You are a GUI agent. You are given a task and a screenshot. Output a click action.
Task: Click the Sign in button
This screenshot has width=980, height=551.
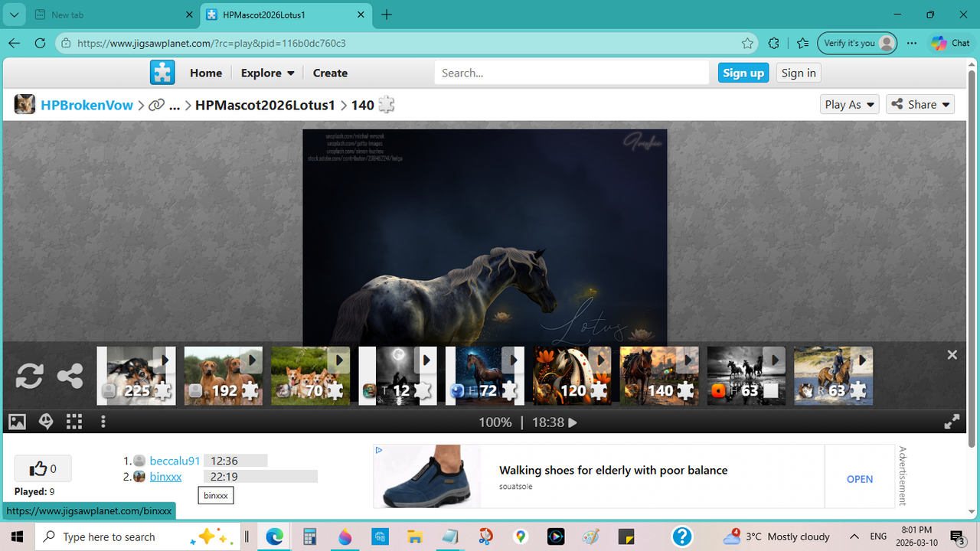pyautogui.click(x=799, y=73)
